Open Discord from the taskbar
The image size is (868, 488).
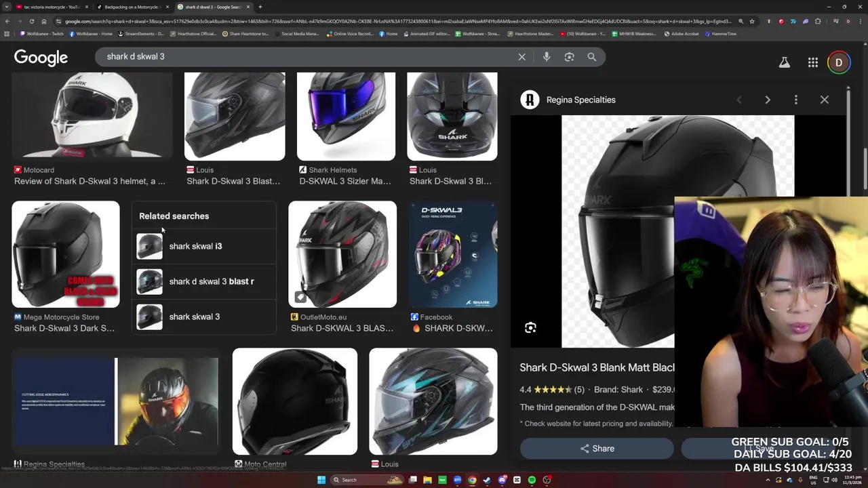click(x=502, y=480)
